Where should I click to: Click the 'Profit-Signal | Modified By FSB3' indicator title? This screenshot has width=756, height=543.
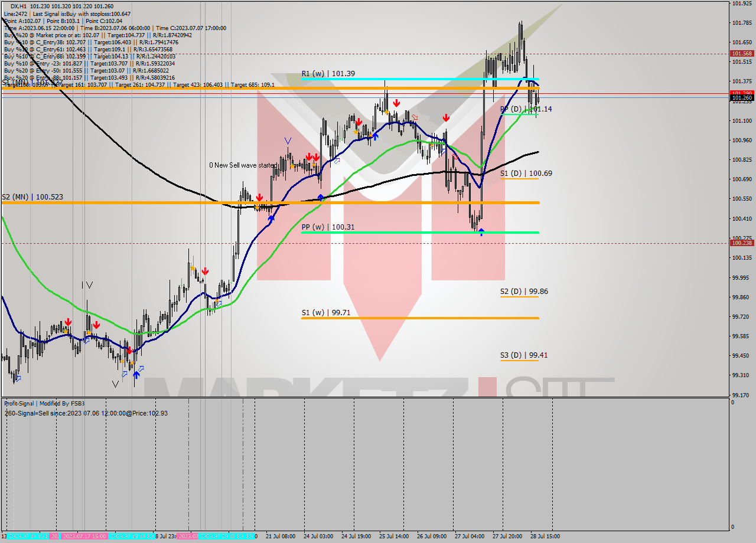pyautogui.click(x=45, y=404)
